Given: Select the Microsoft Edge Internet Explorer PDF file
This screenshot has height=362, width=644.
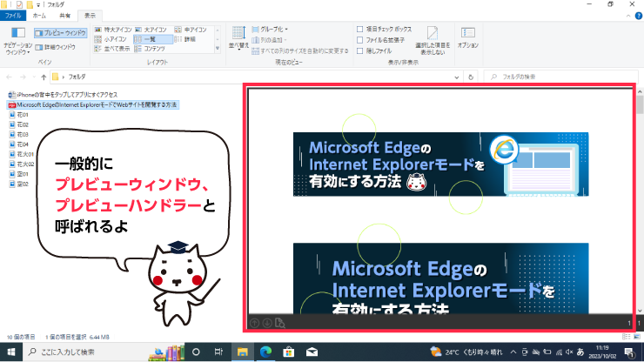Looking at the screenshot, I should [93, 104].
